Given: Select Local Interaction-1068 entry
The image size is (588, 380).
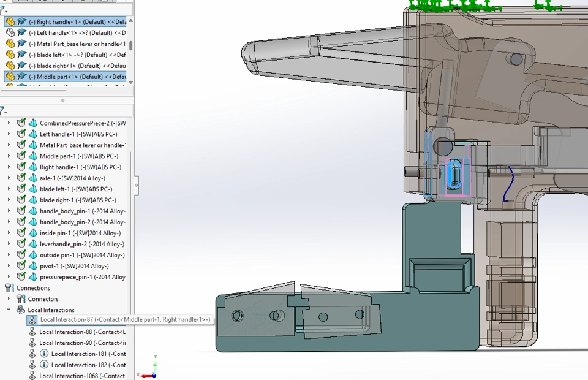Looking at the screenshot, I should click(x=83, y=376).
